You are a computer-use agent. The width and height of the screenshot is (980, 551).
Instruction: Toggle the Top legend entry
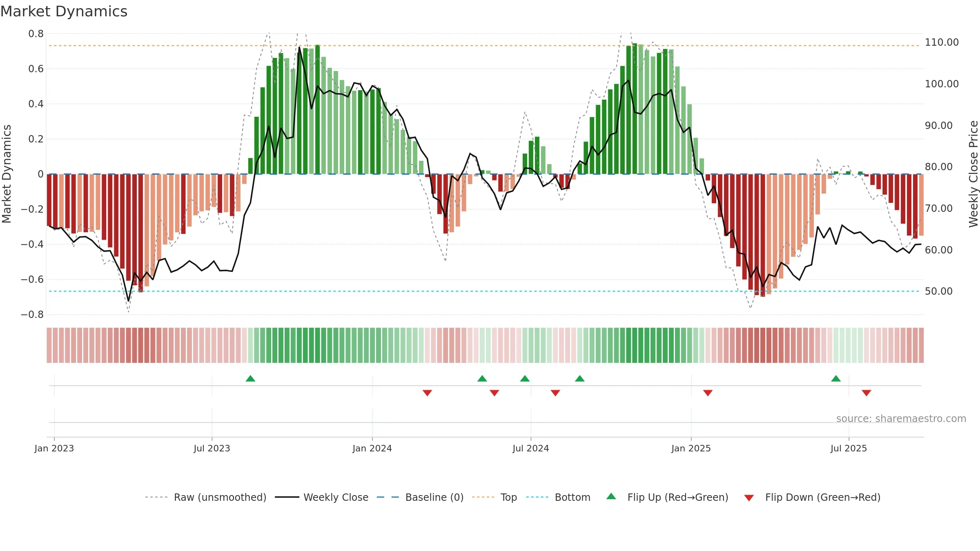click(494, 497)
